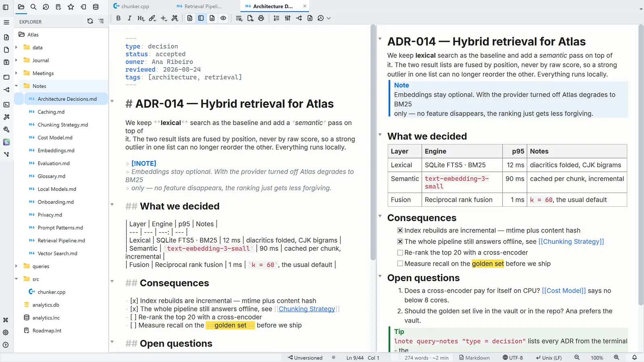
Task: Change Unix (LF) line endings
Action: [x=549, y=358]
